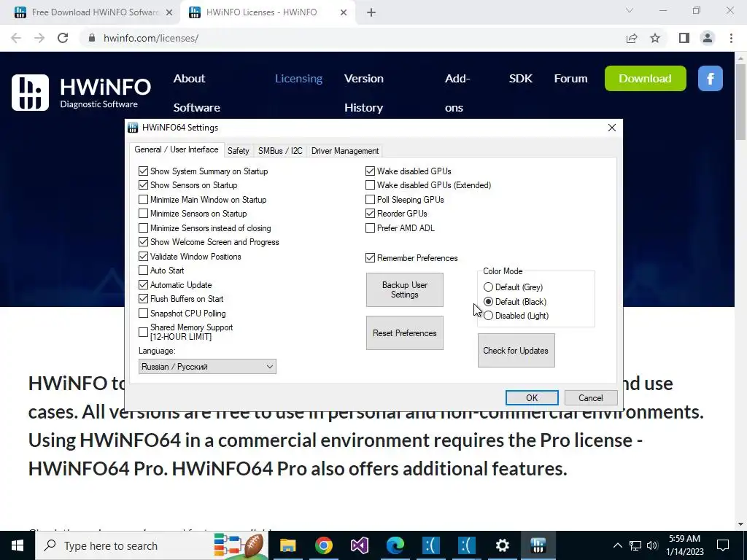Enable Snapshot CPU Polling
This screenshot has width=747, height=560.
(x=143, y=314)
